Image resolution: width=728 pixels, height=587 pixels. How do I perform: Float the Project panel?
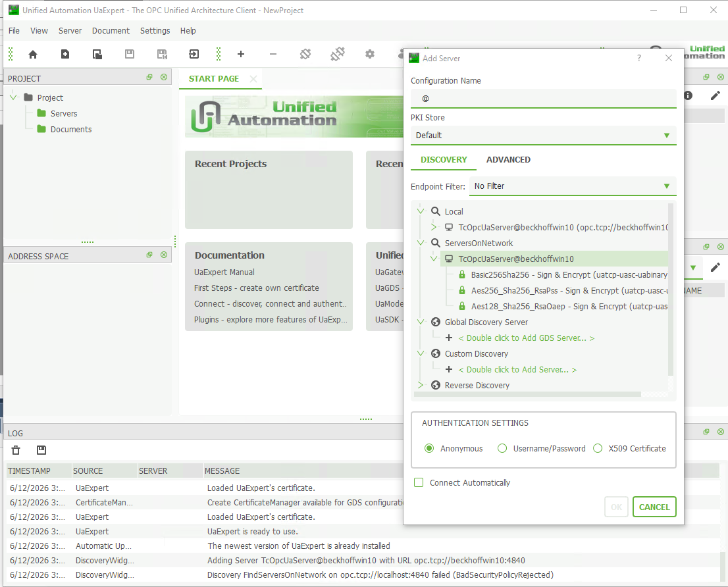click(x=149, y=77)
